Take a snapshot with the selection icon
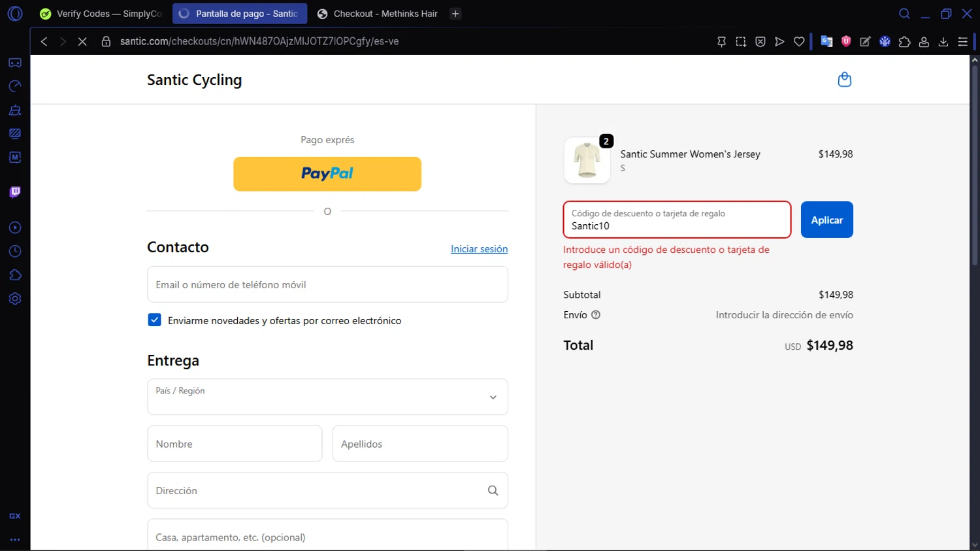Viewport: 980px width, 551px height. coord(741,41)
